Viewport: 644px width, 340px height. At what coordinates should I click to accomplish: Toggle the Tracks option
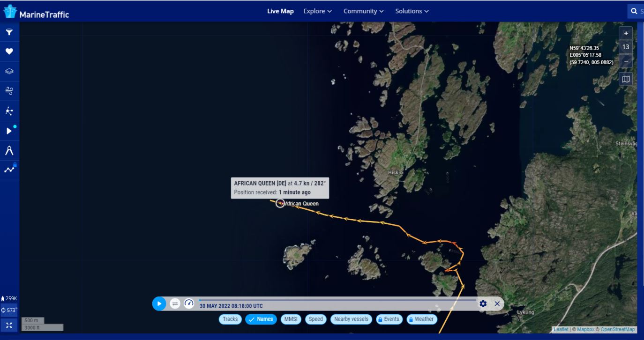point(230,319)
